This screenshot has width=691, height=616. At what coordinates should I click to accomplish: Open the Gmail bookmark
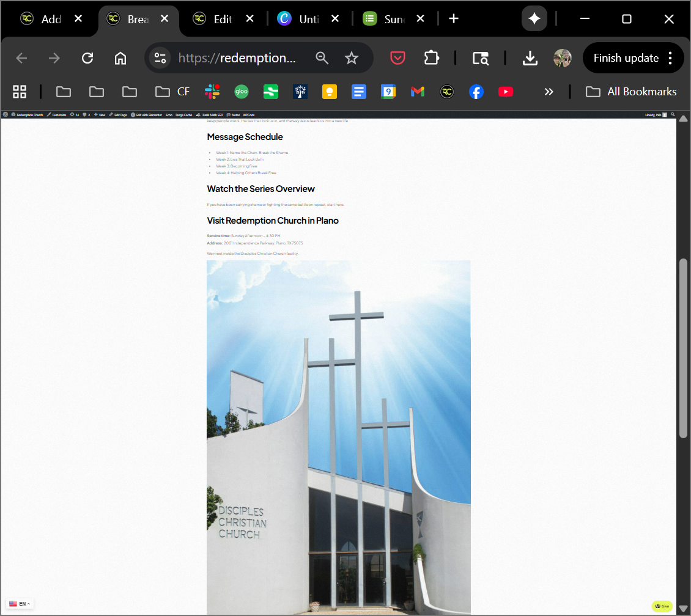(x=418, y=92)
